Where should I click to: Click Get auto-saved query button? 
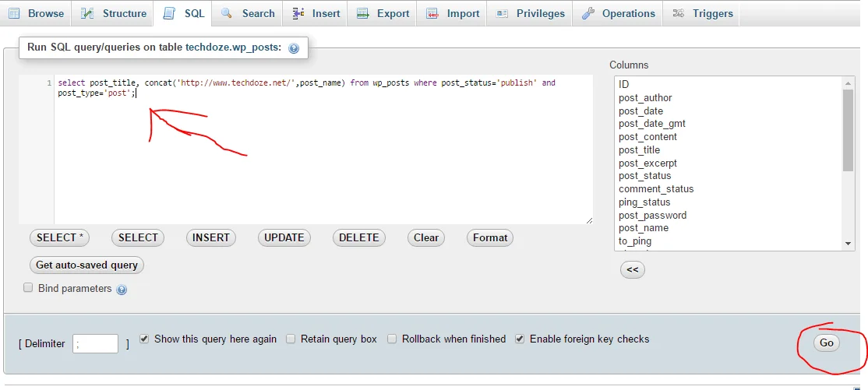coord(86,265)
